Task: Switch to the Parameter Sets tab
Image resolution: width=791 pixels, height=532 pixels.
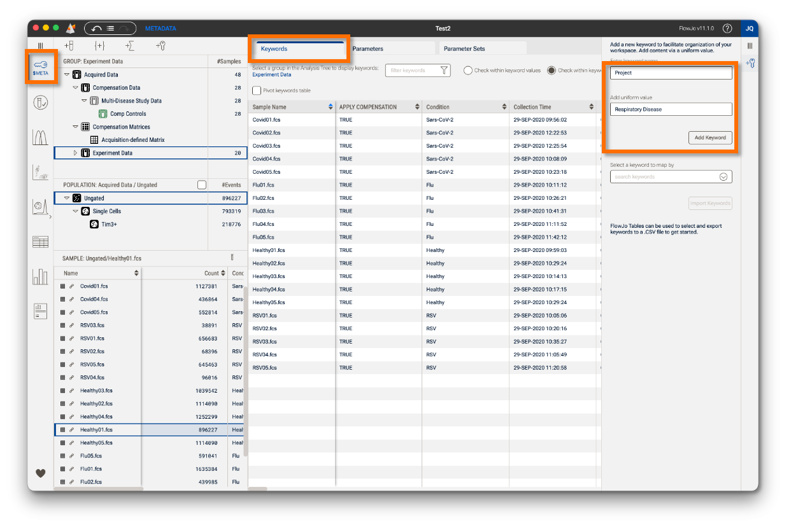Action: click(x=464, y=48)
